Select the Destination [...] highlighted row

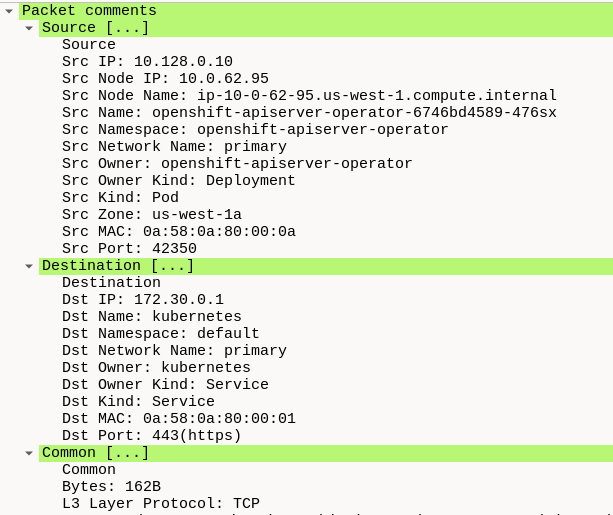(118, 266)
